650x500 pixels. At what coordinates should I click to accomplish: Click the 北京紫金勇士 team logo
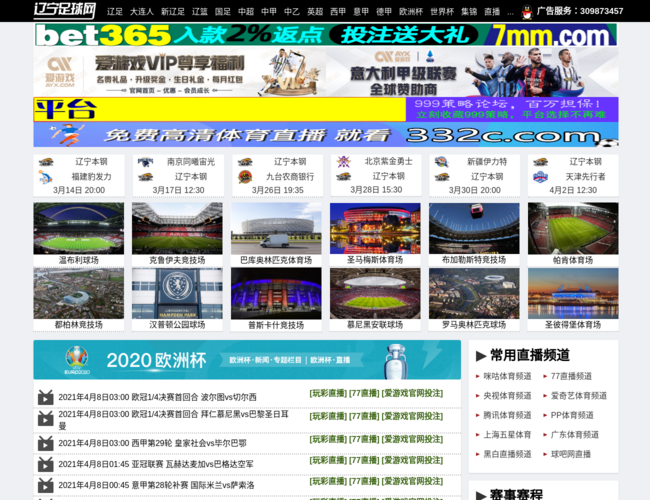[x=344, y=161]
